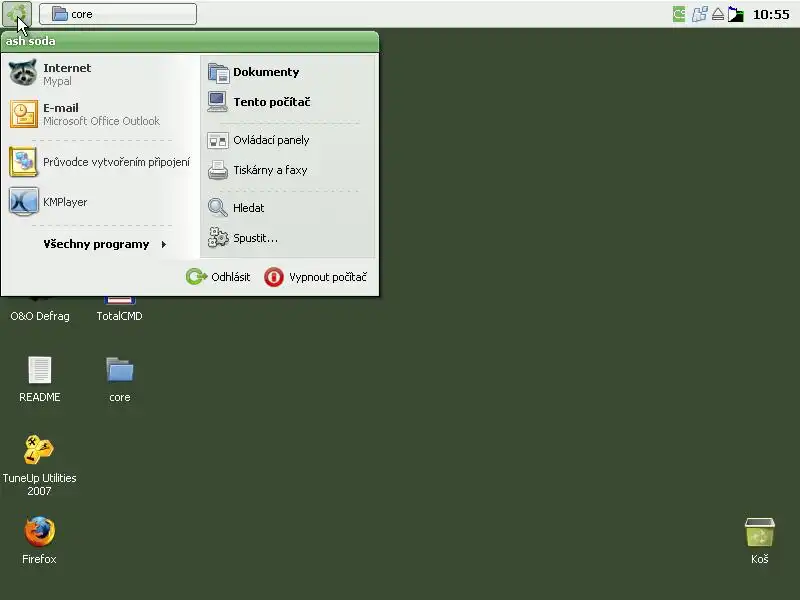Open Tento počítač in Start menu
Viewport: 800px width, 600px height.
[288, 102]
